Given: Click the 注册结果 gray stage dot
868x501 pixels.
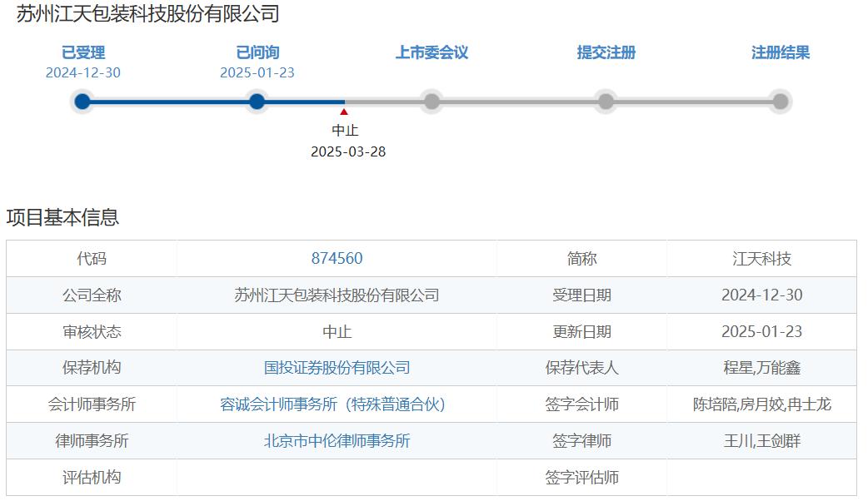Looking at the screenshot, I should [780, 102].
